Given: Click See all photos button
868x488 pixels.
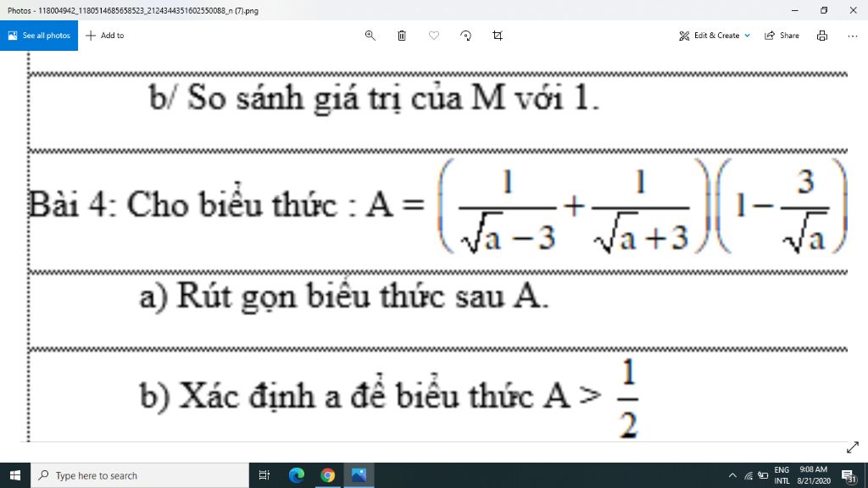Looking at the screenshot, I should tap(39, 36).
